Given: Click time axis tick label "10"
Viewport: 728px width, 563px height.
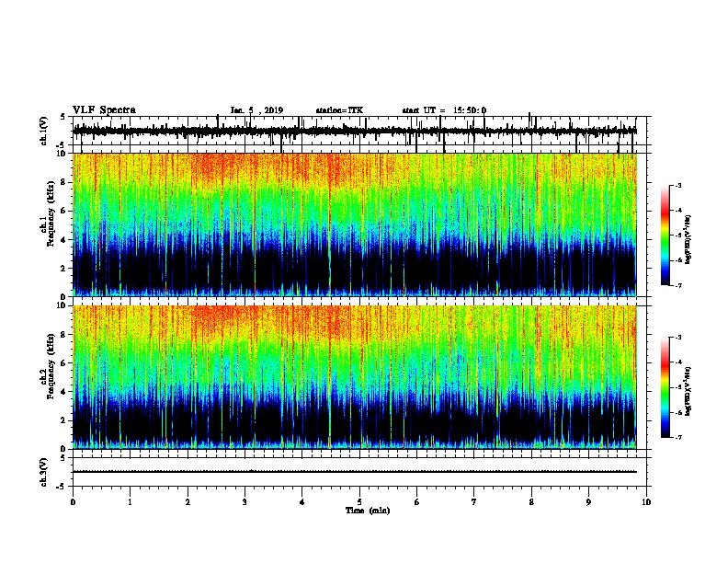Looking at the screenshot, I should [646, 502].
